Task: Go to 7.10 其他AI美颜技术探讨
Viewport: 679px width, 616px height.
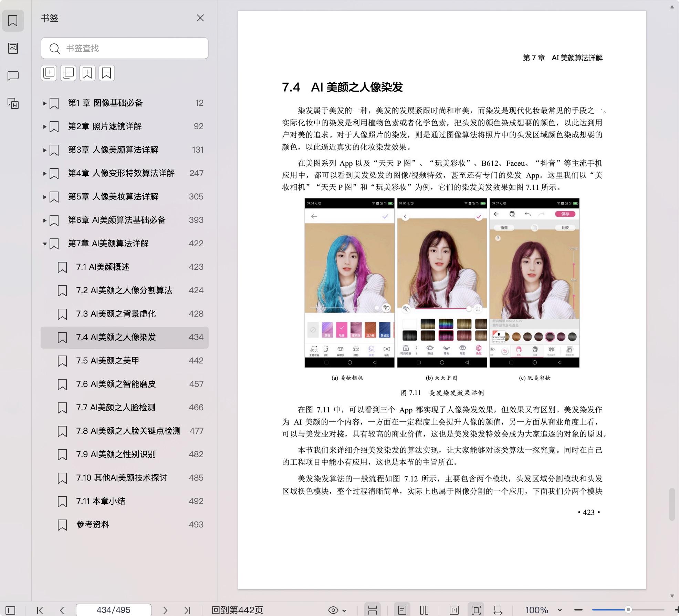Action: tap(125, 478)
